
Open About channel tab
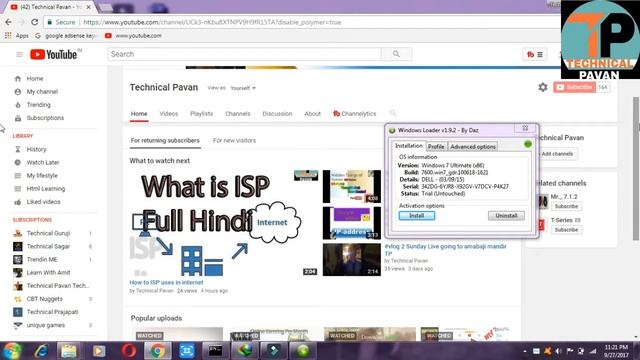point(312,113)
